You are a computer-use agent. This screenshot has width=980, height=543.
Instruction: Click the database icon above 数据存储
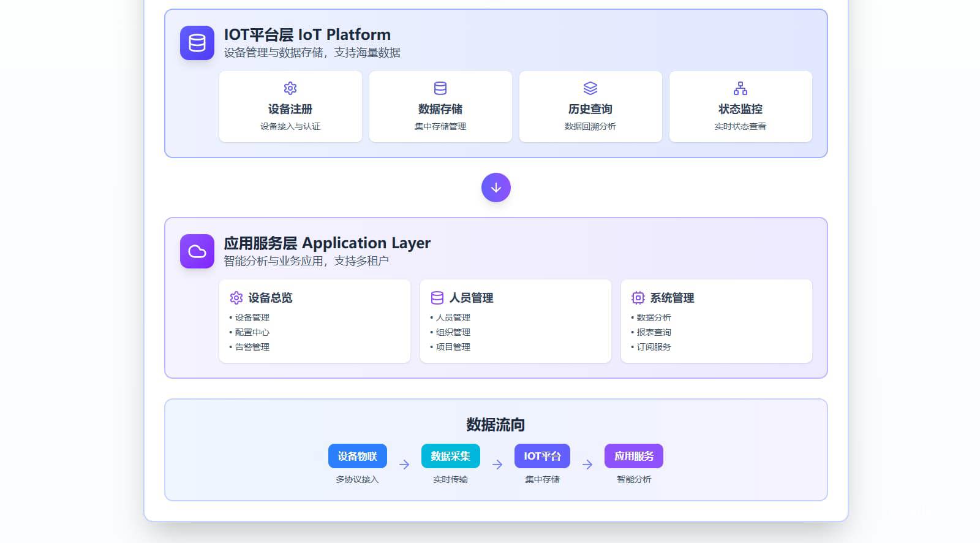pos(440,88)
